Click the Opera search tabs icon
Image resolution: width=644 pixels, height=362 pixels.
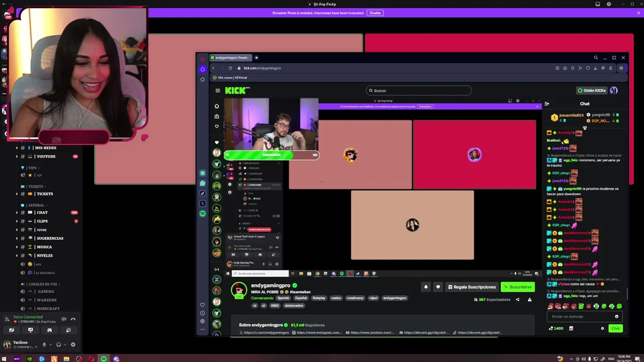pyautogui.click(x=596, y=58)
